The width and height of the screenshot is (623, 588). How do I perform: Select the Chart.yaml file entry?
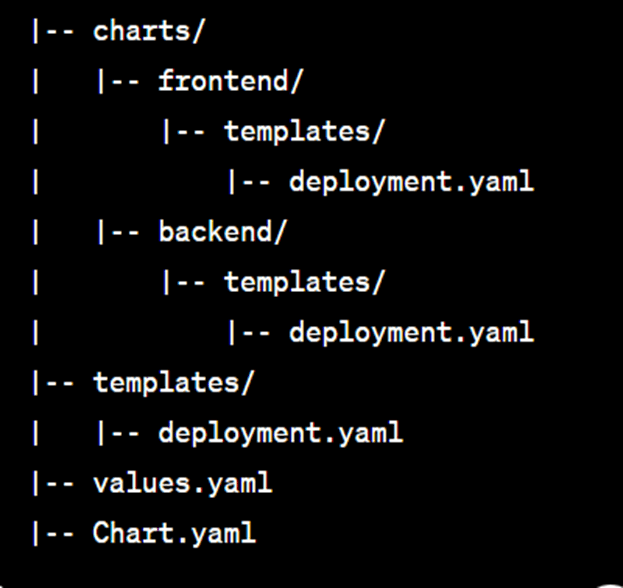coord(174,533)
